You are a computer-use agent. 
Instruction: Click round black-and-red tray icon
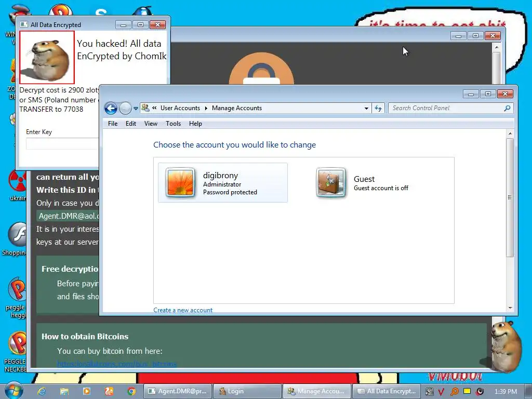480,392
